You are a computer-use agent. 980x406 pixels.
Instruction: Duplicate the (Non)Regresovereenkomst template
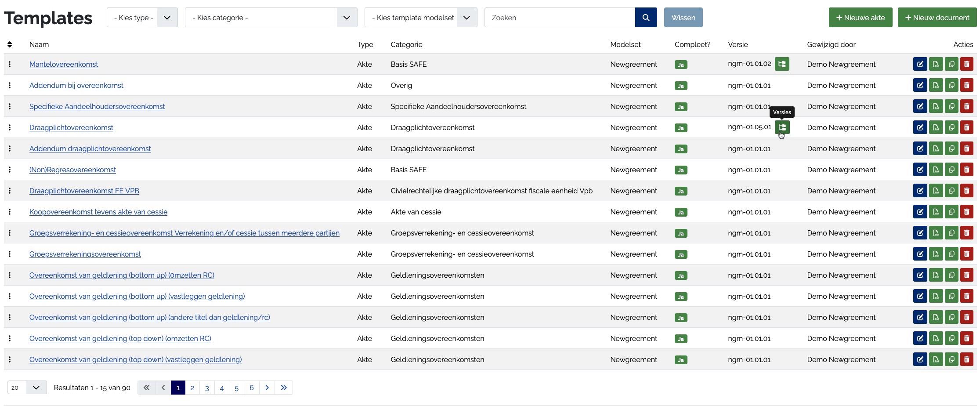pos(951,170)
